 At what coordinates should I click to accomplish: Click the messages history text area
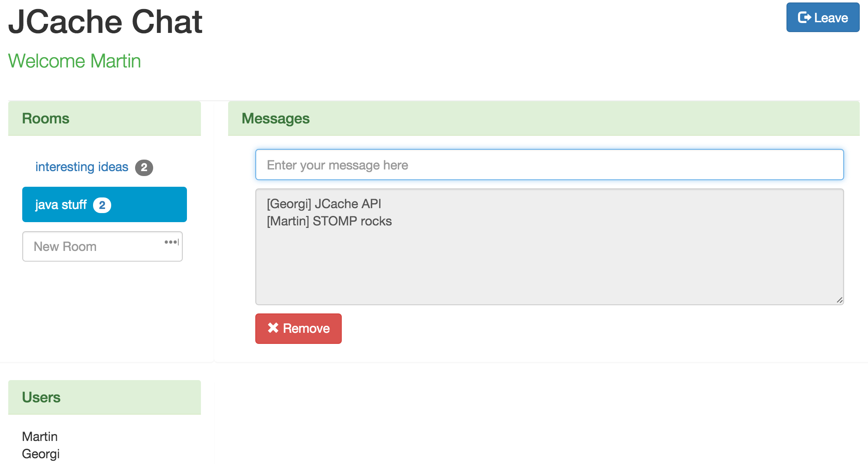(x=549, y=255)
